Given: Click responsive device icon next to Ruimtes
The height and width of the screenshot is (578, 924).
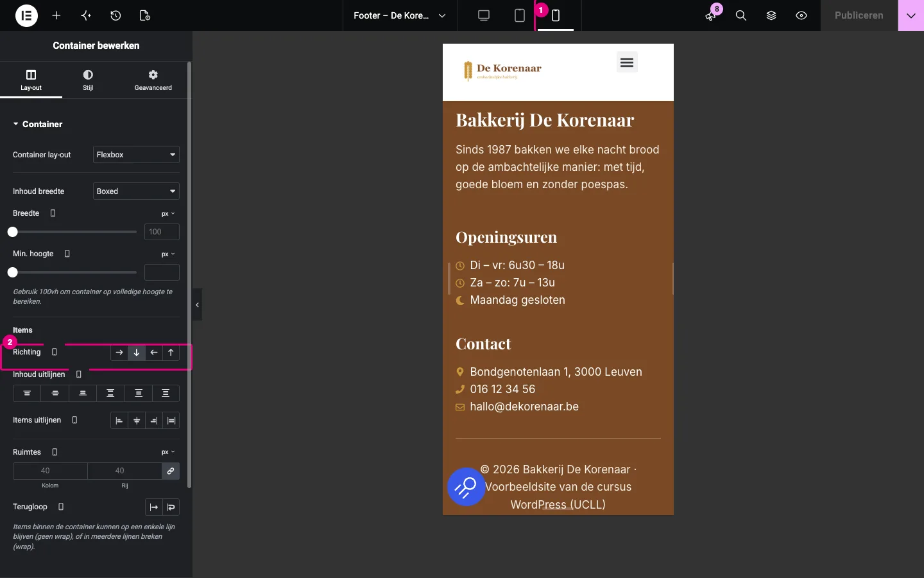Looking at the screenshot, I should [55, 452].
